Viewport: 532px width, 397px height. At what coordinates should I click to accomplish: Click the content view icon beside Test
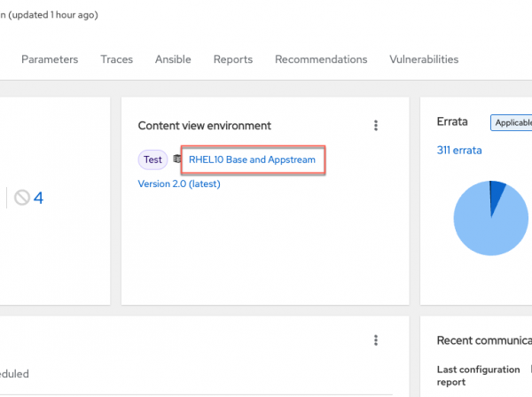[176, 159]
